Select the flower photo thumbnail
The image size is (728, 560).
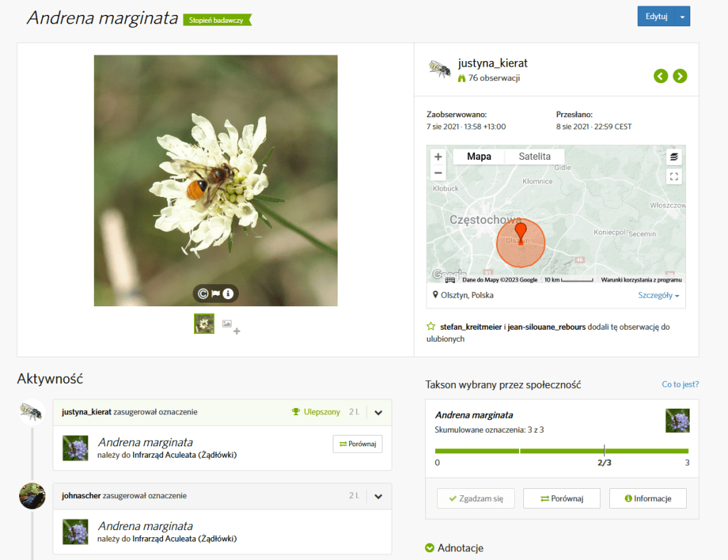[204, 323]
